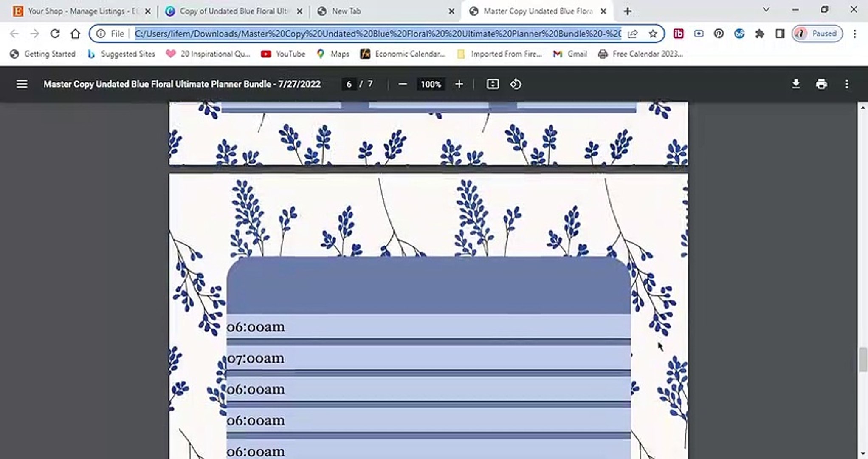Screen dimensions: 868x459
Task: Open the YouTube bookmark
Action: [284, 54]
